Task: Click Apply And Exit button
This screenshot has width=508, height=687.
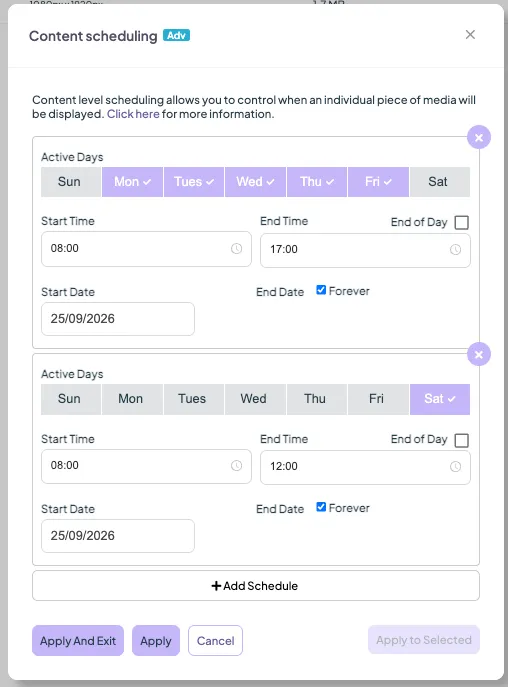Action: pyautogui.click(x=78, y=641)
